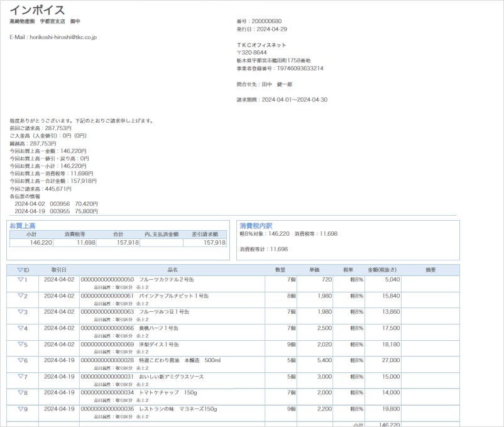Expand row 8 triangle for トマトケチャップ

click(20, 392)
